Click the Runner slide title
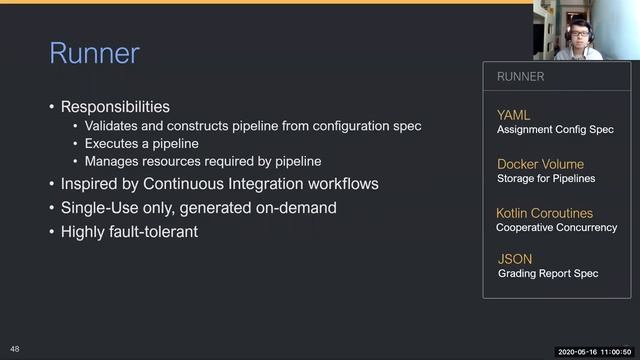This screenshot has width=640, height=360. [94, 53]
